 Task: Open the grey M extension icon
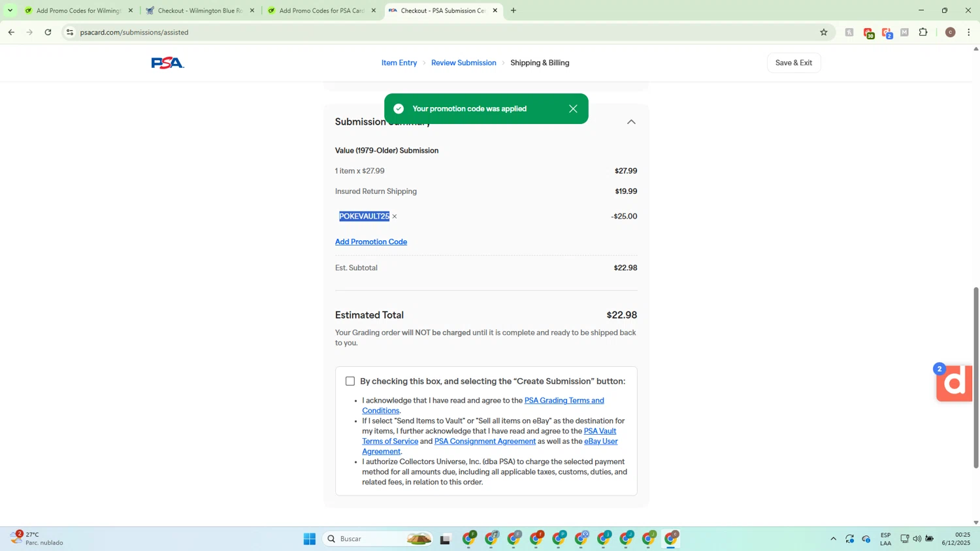point(905,32)
